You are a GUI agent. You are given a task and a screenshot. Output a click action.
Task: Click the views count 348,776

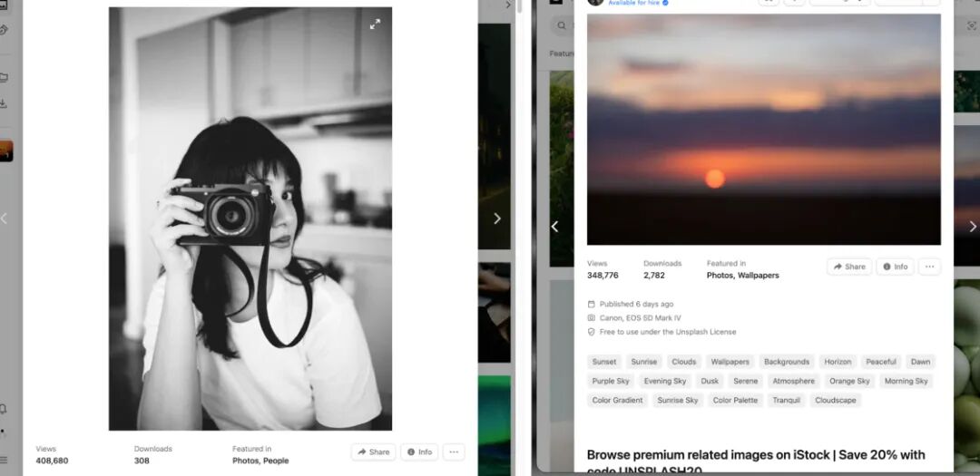[x=603, y=276]
